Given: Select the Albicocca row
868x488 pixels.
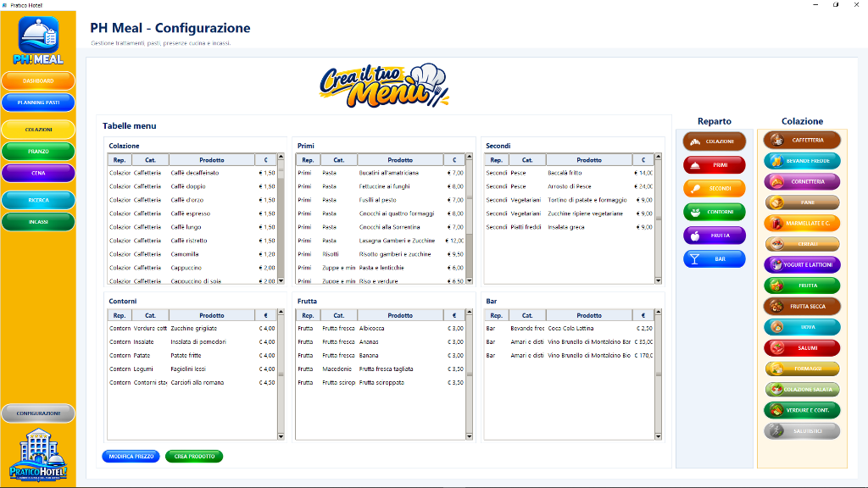Looking at the screenshot, I should [381, 328].
